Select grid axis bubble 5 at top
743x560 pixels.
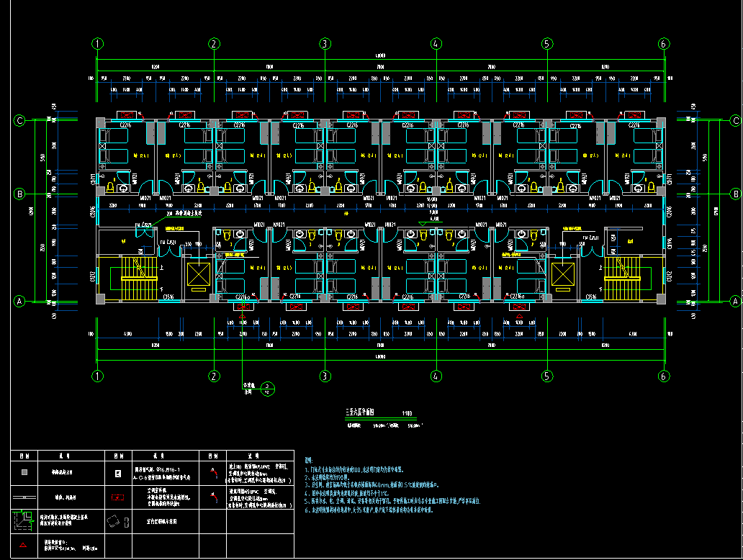coord(546,44)
